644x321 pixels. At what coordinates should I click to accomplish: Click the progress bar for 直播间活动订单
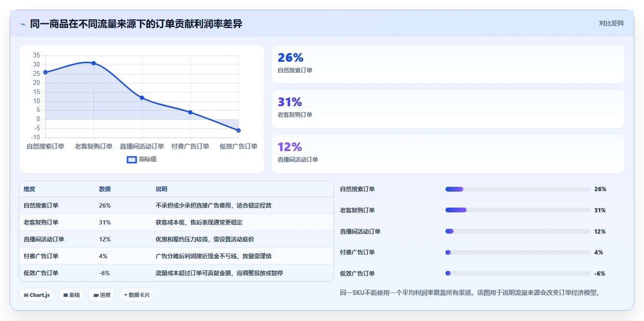(x=518, y=231)
